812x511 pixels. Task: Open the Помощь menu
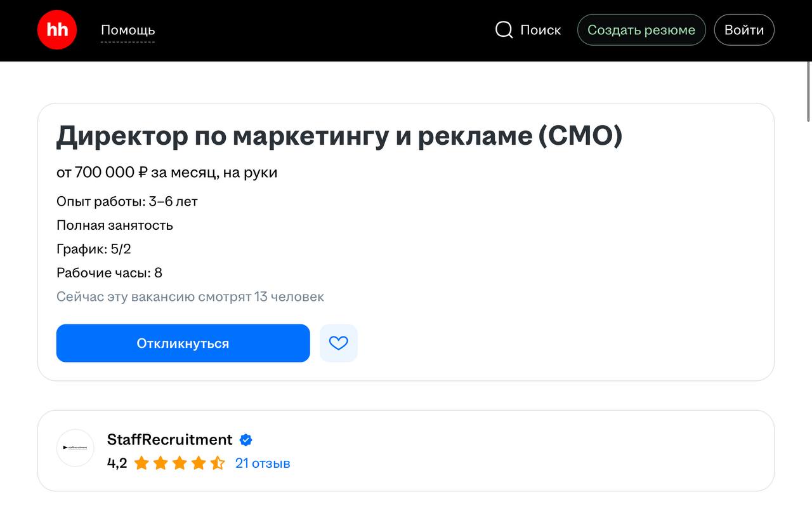(x=128, y=30)
